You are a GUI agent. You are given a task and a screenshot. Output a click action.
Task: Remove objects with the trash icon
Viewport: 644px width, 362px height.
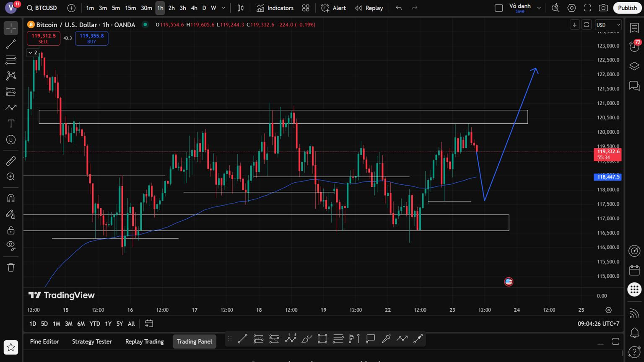(11, 267)
